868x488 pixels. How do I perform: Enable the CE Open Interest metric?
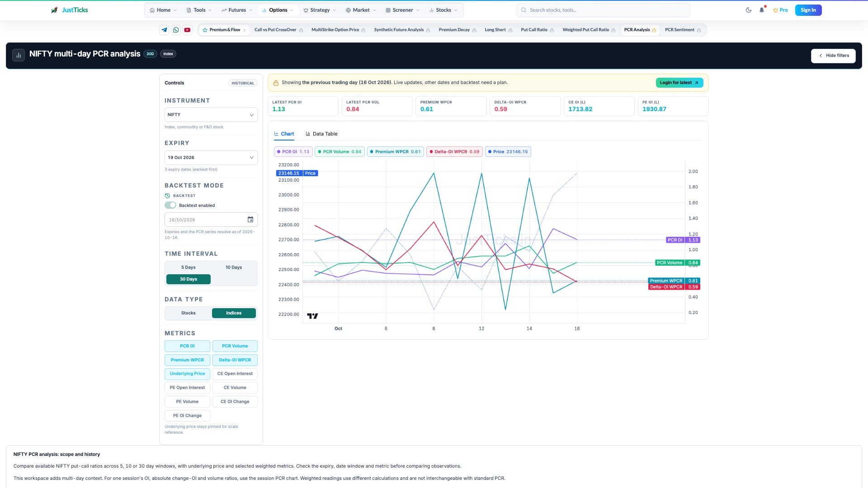(235, 374)
